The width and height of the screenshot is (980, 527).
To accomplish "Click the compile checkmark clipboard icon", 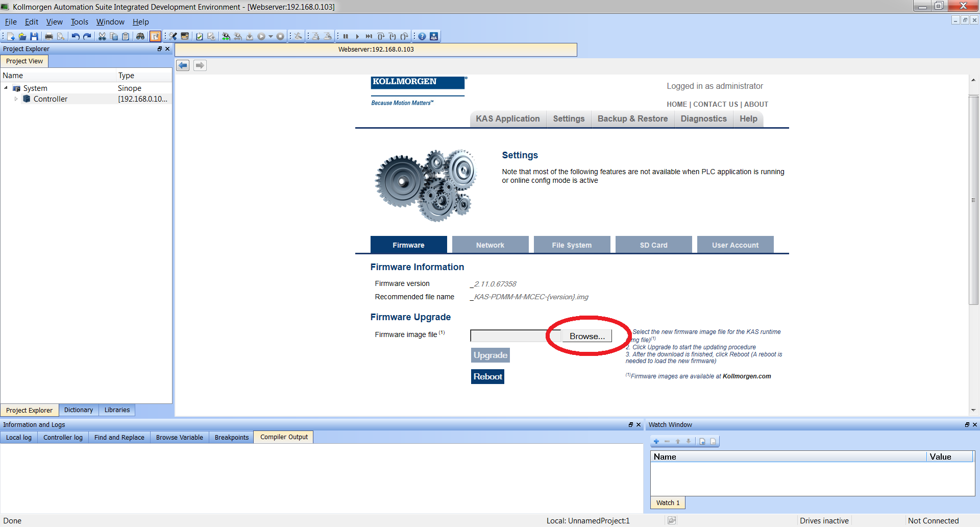I will [200, 36].
